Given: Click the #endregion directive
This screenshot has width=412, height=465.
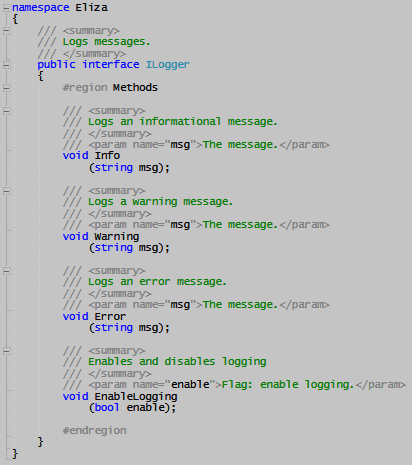Looking at the screenshot, I should coord(95,430).
